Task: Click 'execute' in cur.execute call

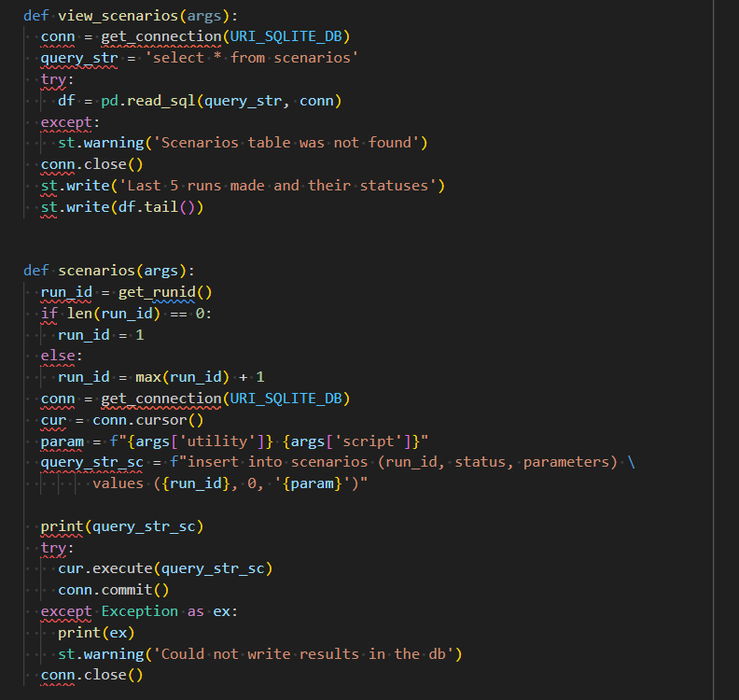Action: click(122, 568)
